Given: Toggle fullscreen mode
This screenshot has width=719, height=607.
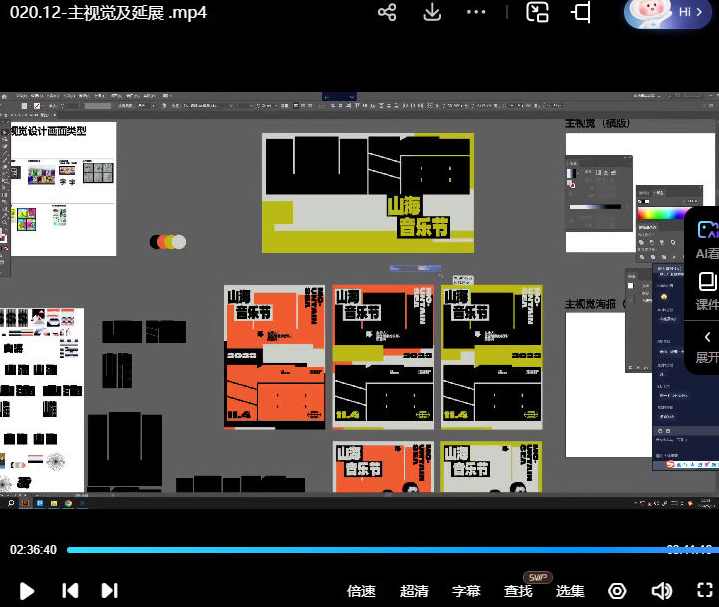Looking at the screenshot, I should pyautogui.click(x=703, y=591).
